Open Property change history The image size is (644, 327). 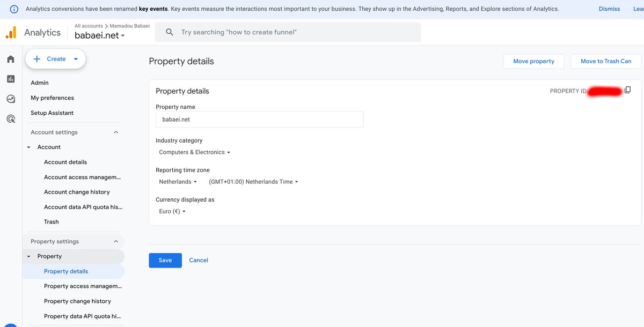coord(77,301)
